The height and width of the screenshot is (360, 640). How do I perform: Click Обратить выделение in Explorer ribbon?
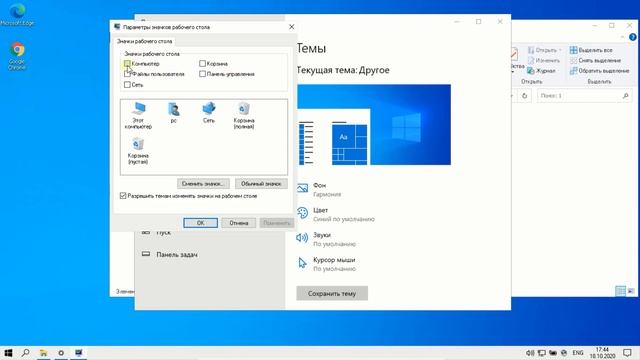(599, 71)
